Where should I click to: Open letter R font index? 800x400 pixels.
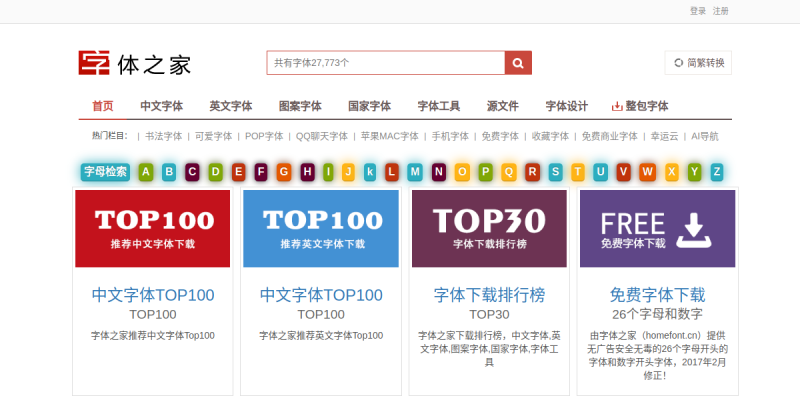tap(532, 172)
